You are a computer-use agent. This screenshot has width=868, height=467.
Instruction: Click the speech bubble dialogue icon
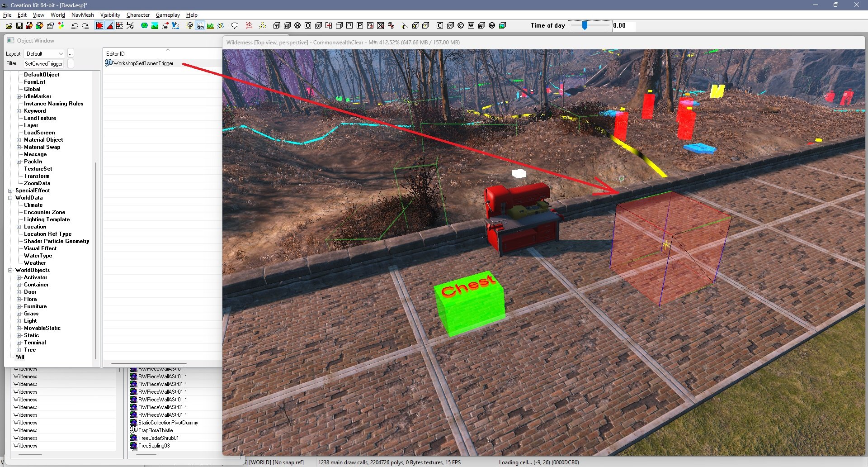234,26
